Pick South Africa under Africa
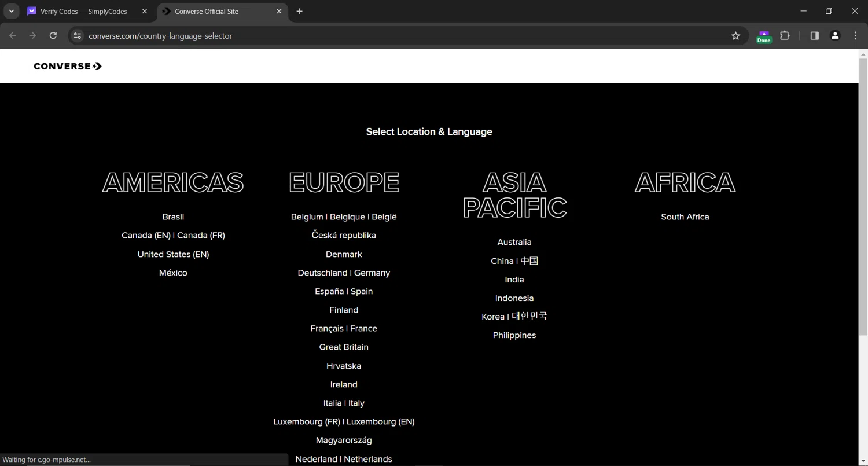This screenshot has height=466, width=868. pos(685,217)
